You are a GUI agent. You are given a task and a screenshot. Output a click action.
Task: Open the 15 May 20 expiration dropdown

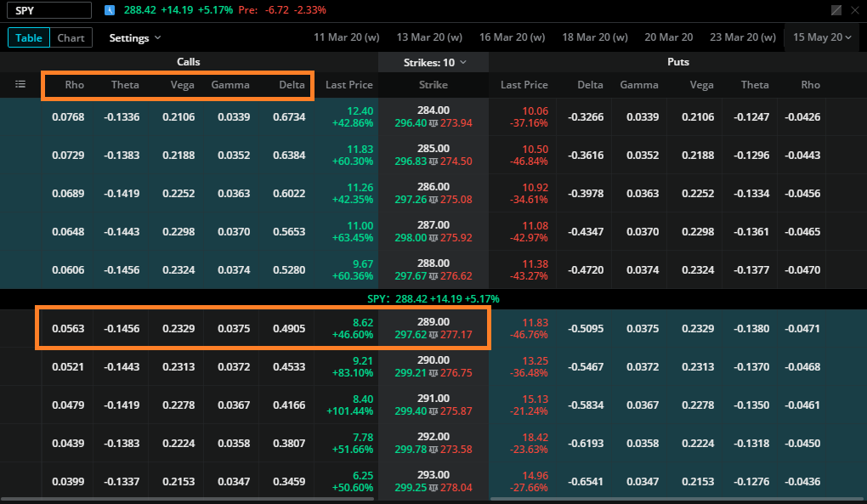pyautogui.click(x=822, y=37)
